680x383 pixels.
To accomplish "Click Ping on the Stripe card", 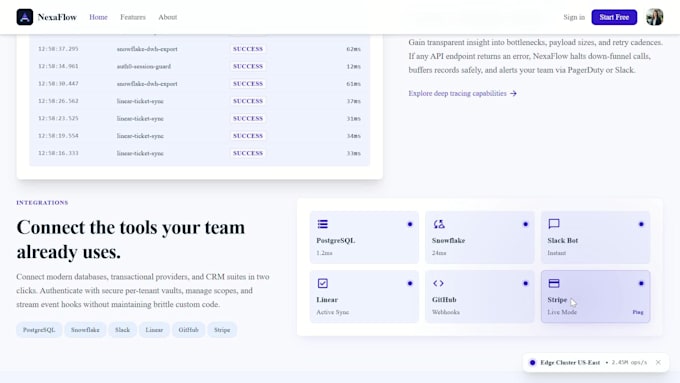I will pos(638,312).
